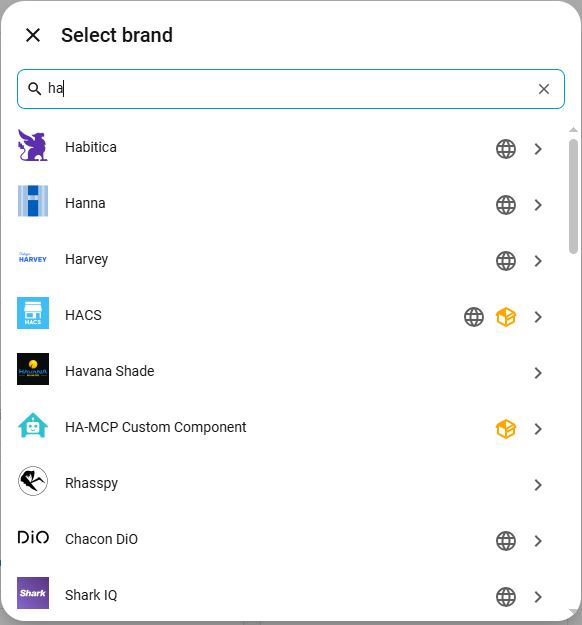This screenshot has height=625, width=582.
Task: Expand the Rhasspy row chevron
Action: tap(538, 485)
